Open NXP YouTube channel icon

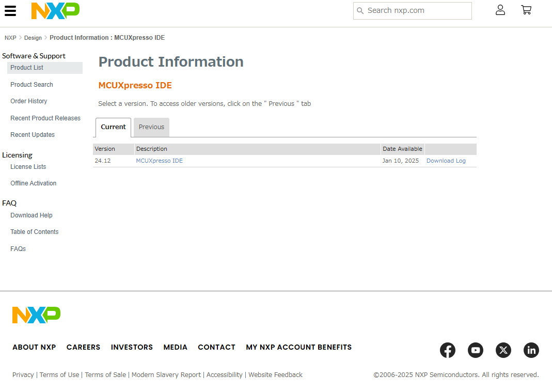pos(476,350)
